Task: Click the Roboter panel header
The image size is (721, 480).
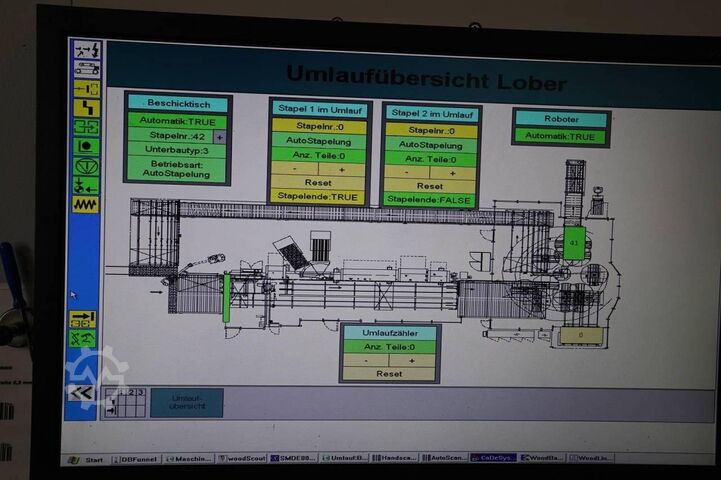Action: pyautogui.click(x=561, y=119)
